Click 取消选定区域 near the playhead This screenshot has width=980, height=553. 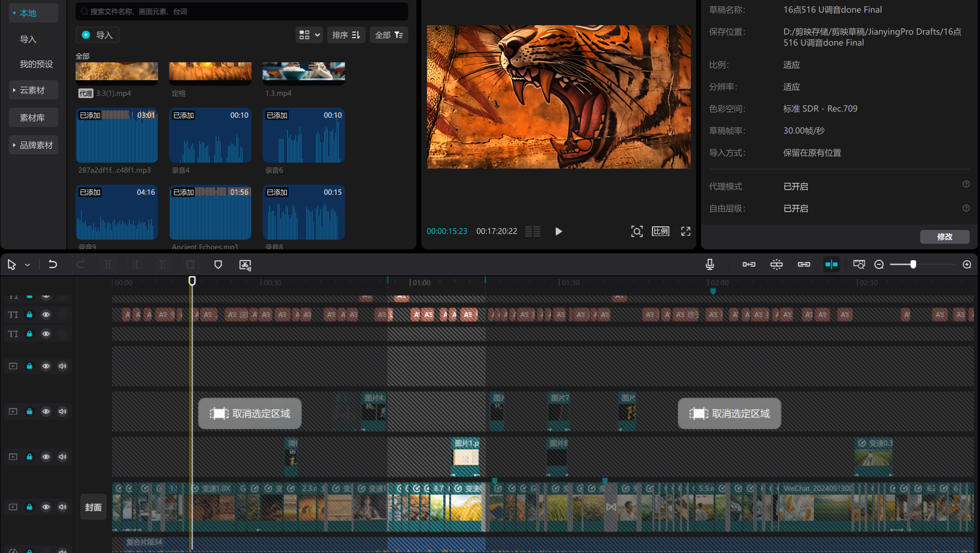pyautogui.click(x=250, y=414)
